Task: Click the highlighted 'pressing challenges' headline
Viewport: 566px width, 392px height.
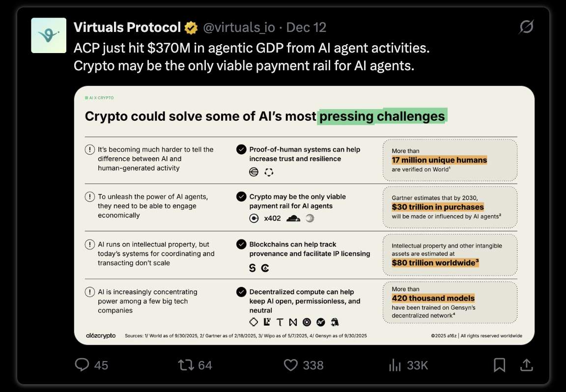Action: pos(382,116)
